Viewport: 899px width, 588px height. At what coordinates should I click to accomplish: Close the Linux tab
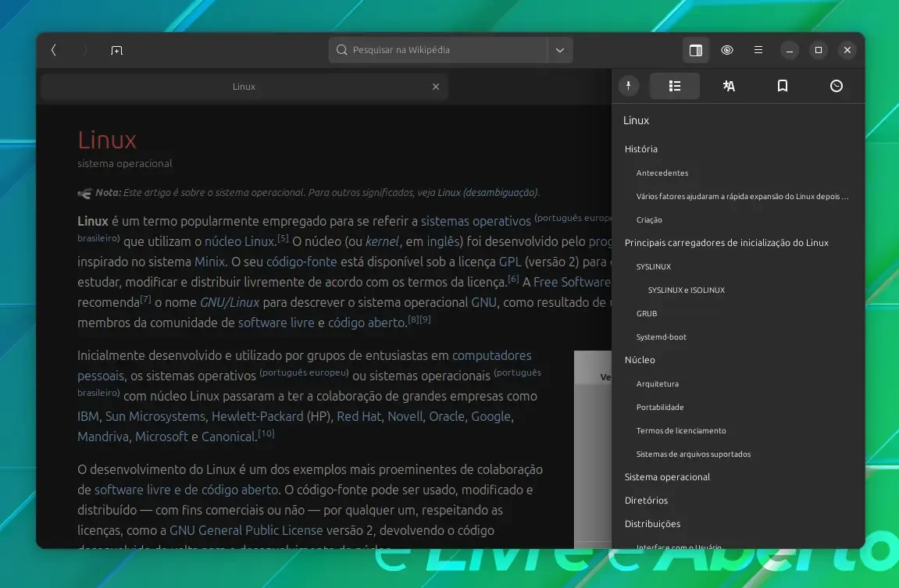pyautogui.click(x=436, y=87)
